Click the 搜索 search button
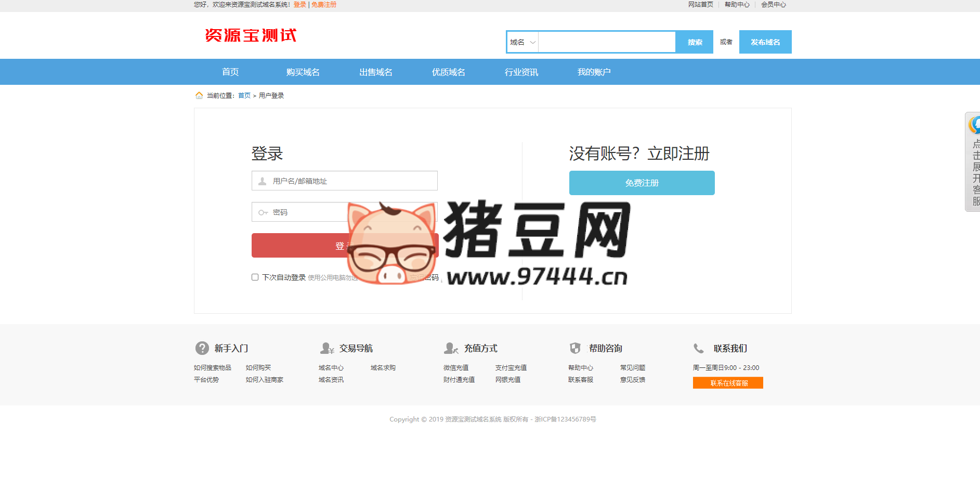980x485 pixels. tap(694, 42)
